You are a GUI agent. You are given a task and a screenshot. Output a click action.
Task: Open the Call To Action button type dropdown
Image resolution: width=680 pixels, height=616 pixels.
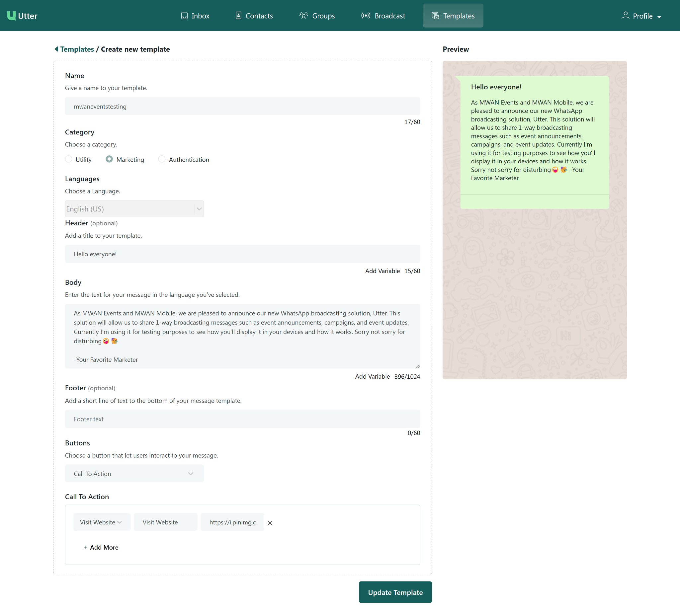click(134, 473)
